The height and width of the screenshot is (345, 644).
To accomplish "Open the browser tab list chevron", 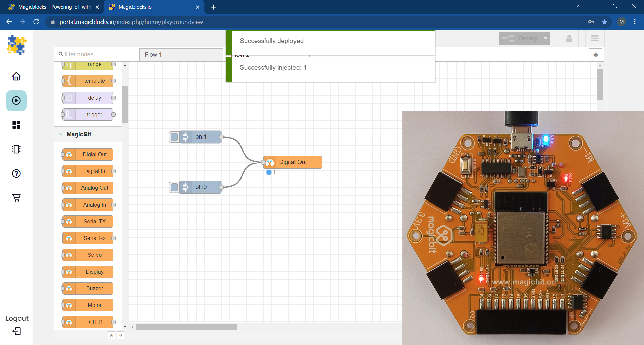I will 577,6.
